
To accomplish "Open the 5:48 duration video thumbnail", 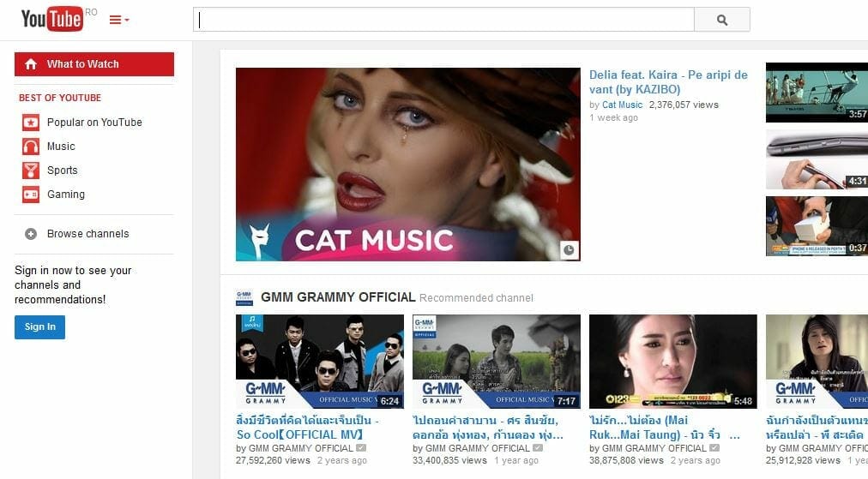I will [x=672, y=361].
